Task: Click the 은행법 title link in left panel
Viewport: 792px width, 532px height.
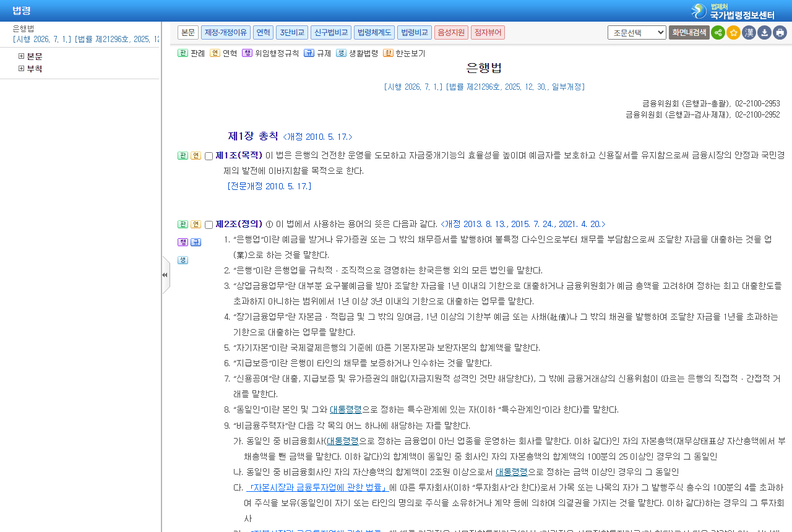Action: tap(24, 28)
